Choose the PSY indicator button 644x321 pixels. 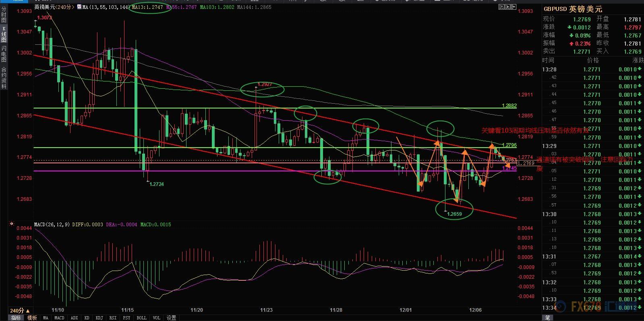(126, 318)
